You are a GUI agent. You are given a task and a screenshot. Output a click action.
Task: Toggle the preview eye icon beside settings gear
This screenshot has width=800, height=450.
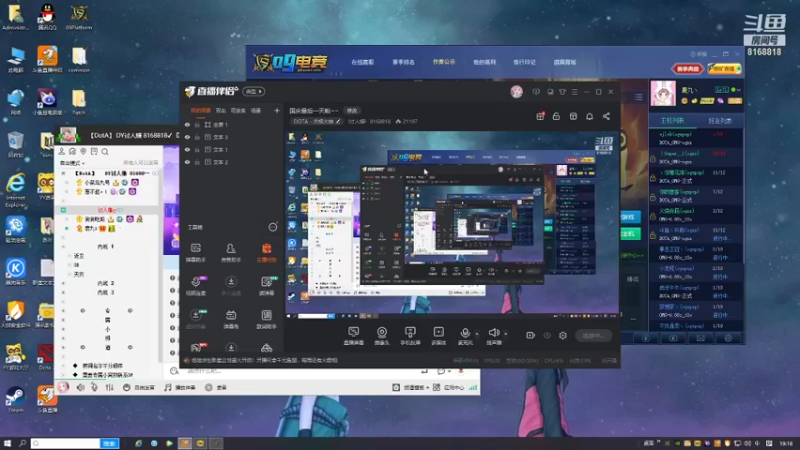pyautogui.click(x=547, y=335)
